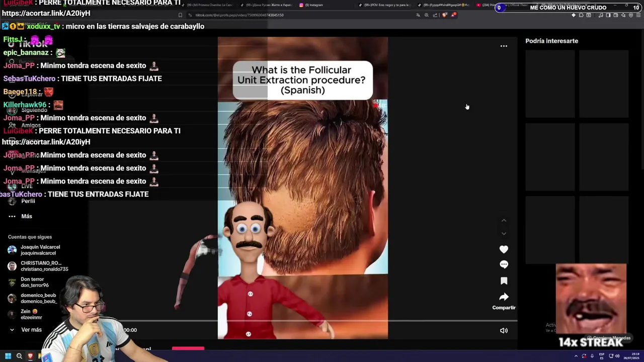Save video with the bookmark icon
The height and width of the screenshot is (362, 644).
point(504,281)
